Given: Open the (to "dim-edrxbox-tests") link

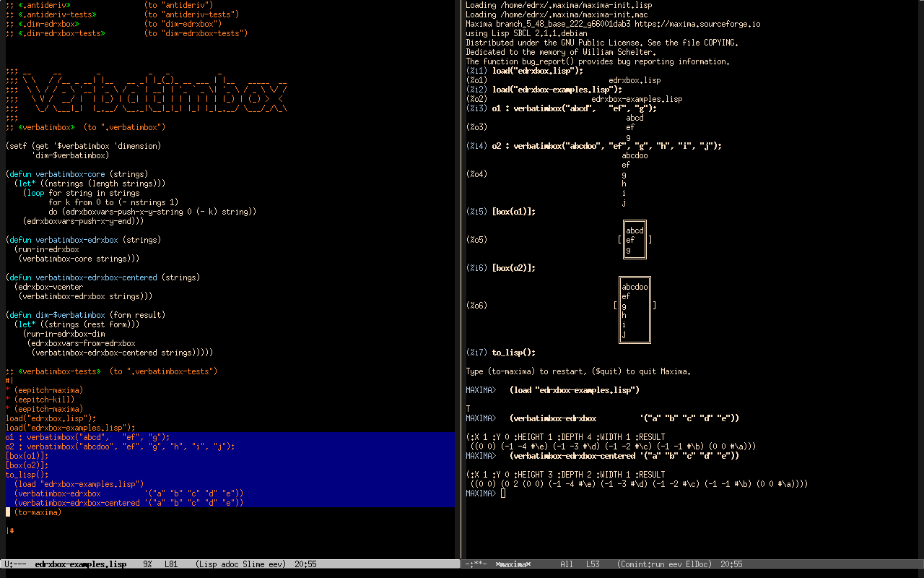Looking at the screenshot, I should point(196,33).
